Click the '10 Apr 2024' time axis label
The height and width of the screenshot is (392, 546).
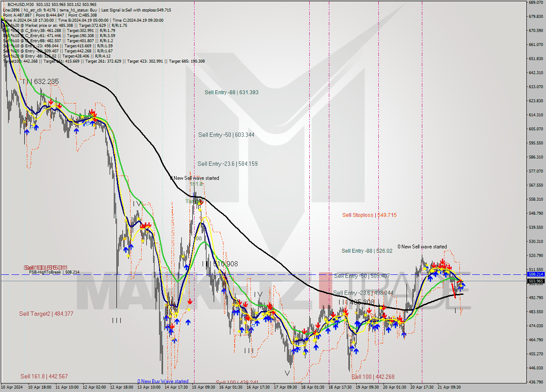(12, 387)
